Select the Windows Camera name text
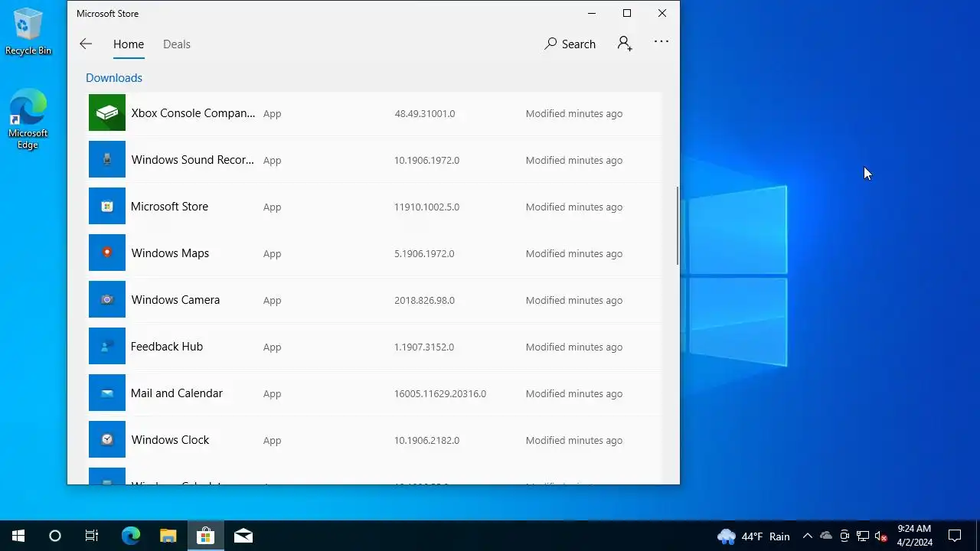The width and height of the screenshot is (980, 551). tap(175, 300)
